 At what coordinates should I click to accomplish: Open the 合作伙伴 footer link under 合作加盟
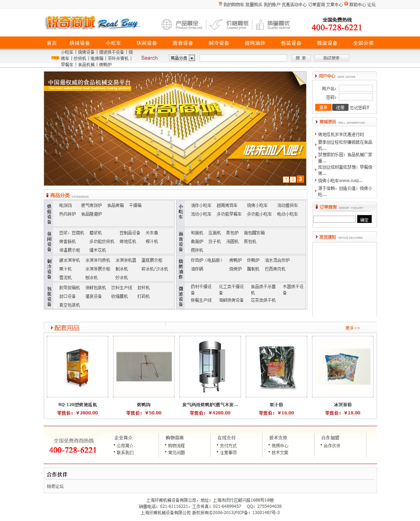click(x=332, y=446)
